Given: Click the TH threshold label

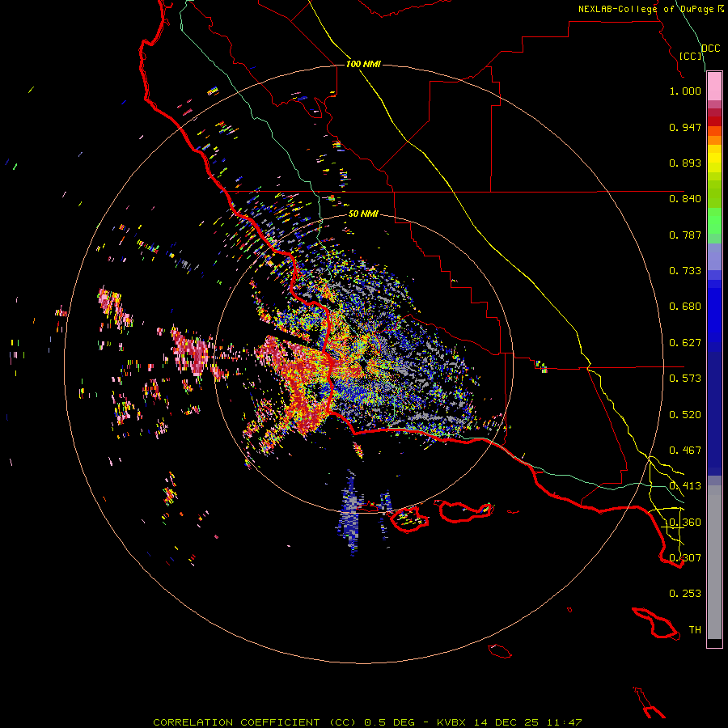Looking at the screenshot, I should [x=695, y=630].
